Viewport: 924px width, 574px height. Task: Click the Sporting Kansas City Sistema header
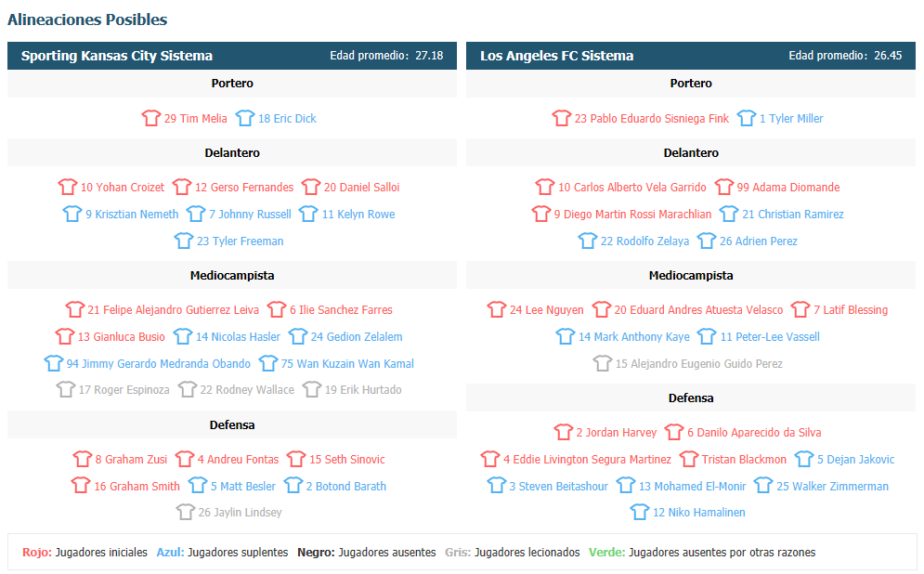pos(117,56)
